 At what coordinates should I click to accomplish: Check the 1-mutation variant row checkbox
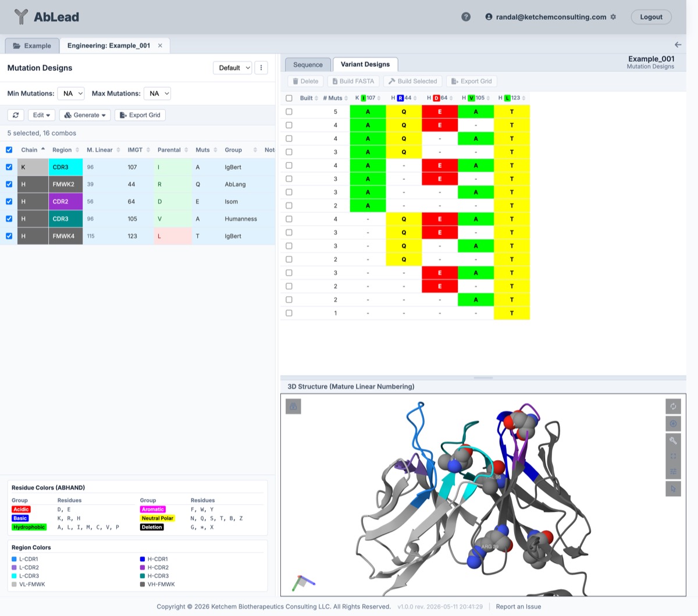[x=289, y=313]
